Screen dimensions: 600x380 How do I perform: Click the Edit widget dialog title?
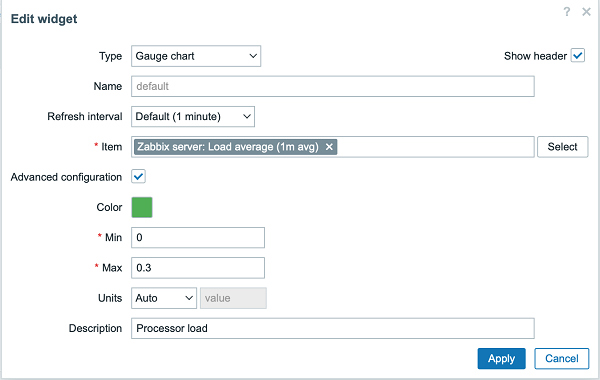[44, 19]
